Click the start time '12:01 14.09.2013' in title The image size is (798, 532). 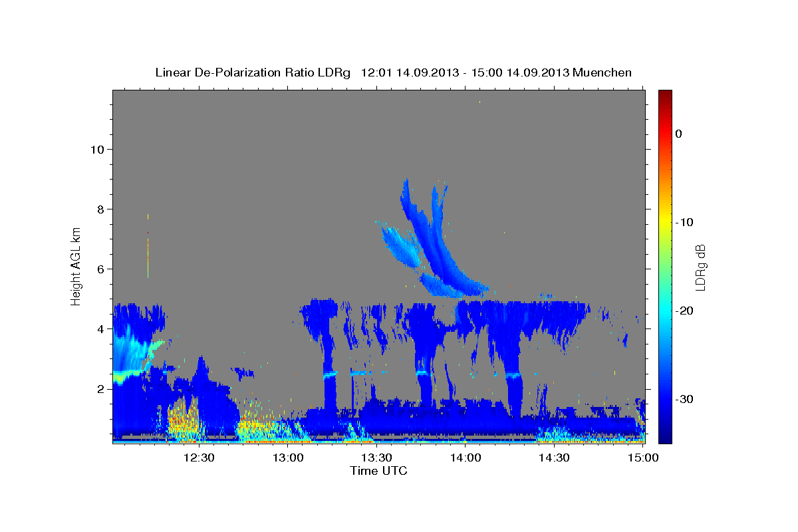[x=409, y=72]
